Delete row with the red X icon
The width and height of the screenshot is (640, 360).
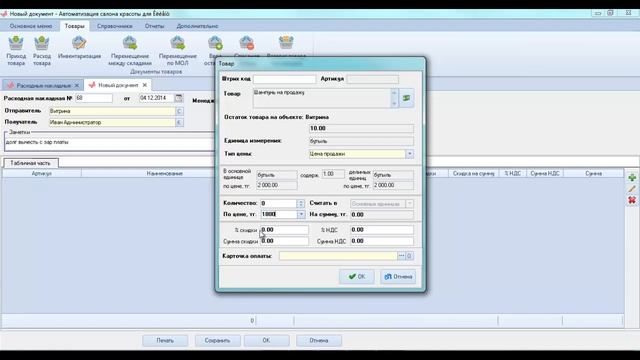click(632, 200)
